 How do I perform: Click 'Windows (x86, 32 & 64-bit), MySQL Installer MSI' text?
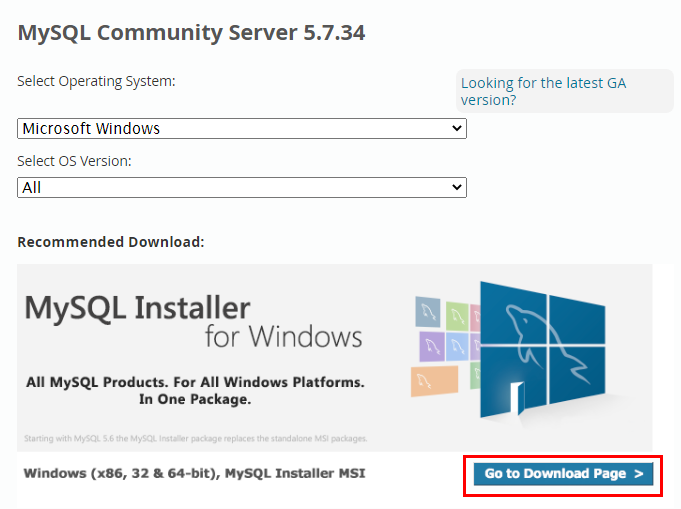pyautogui.click(x=195, y=473)
